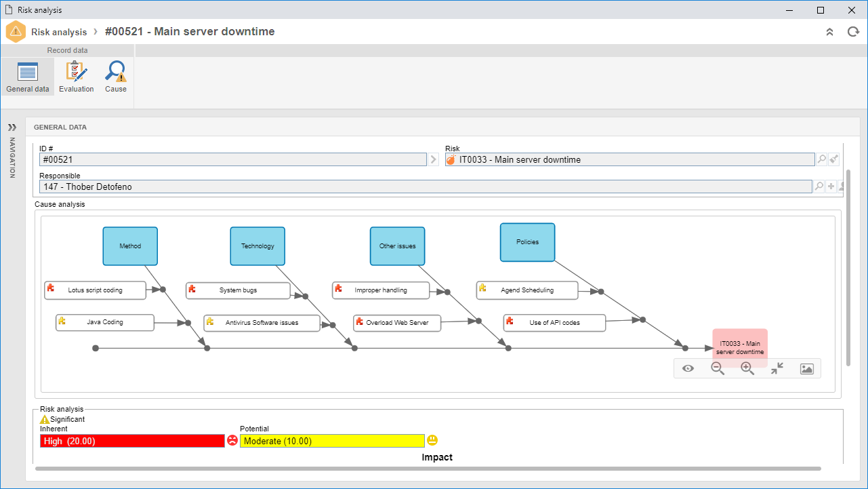
Task: Select the Agend Scheduling cause
Action: point(527,290)
